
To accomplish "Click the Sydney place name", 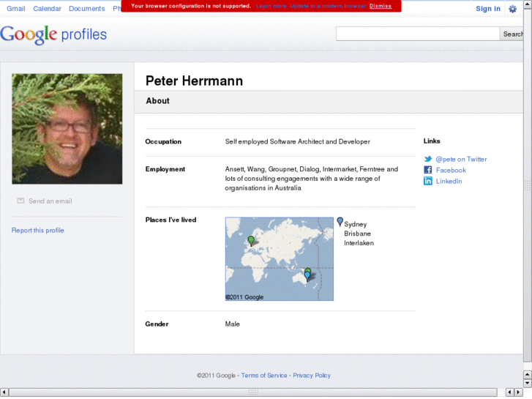I will [x=355, y=224].
